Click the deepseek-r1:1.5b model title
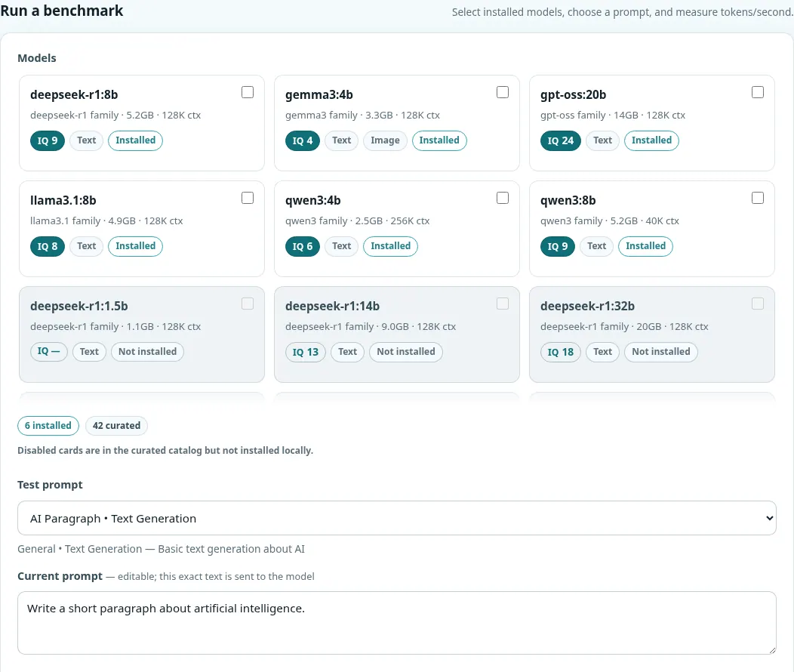Image resolution: width=794 pixels, height=672 pixels. click(x=79, y=307)
